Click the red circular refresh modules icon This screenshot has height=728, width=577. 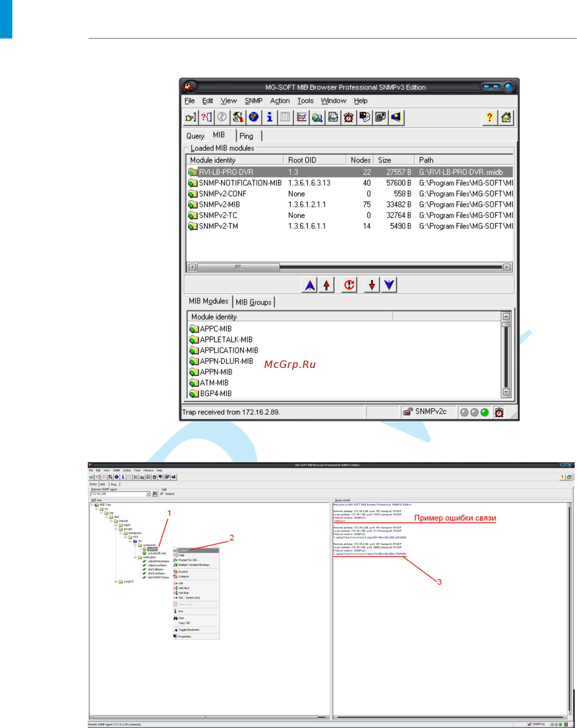[x=349, y=285]
